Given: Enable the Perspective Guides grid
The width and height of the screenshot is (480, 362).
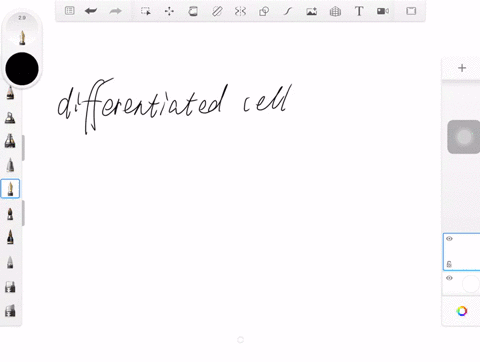Looking at the screenshot, I should click(x=335, y=12).
